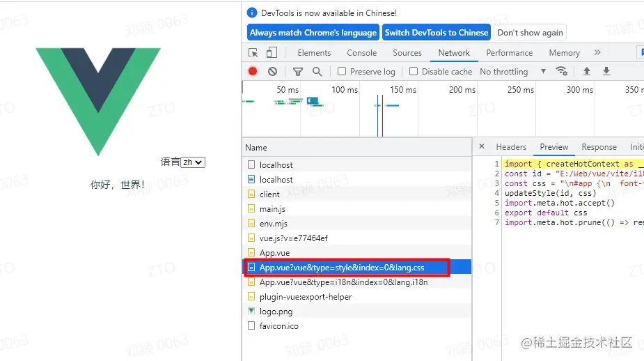The width and height of the screenshot is (644, 361).
Task: Click the 你好，世界! text
Action: pyautogui.click(x=117, y=185)
